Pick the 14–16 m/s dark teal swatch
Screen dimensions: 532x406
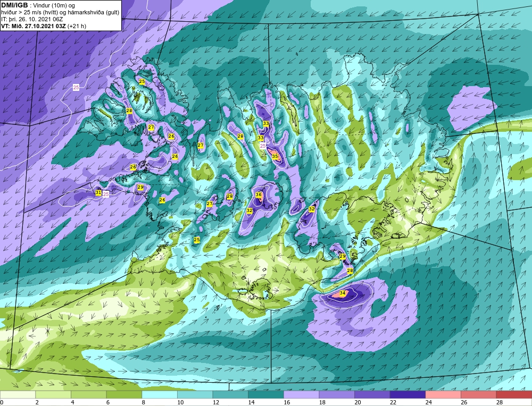pyautogui.click(x=265, y=394)
